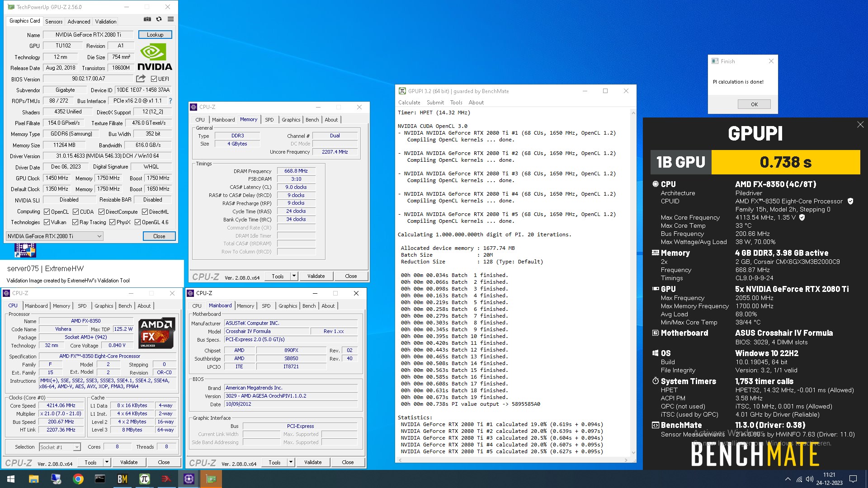
Task: Open the Tools menu in GPUPI
Action: (456, 103)
